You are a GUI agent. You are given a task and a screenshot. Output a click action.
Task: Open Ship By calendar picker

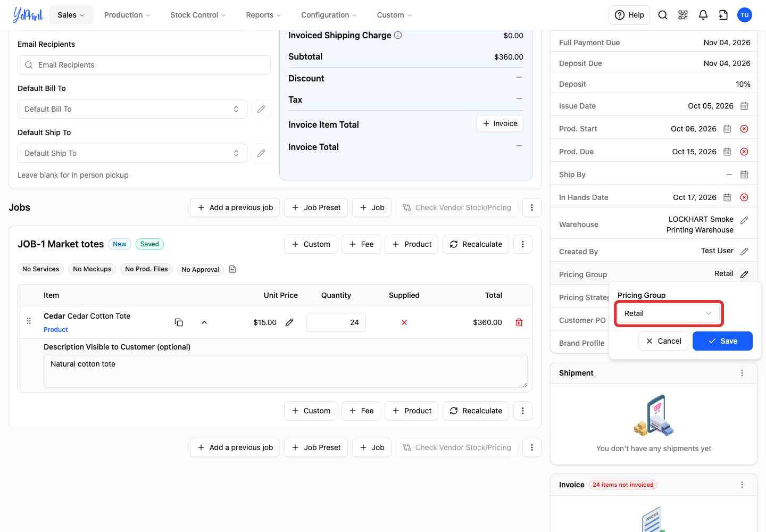point(744,174)
